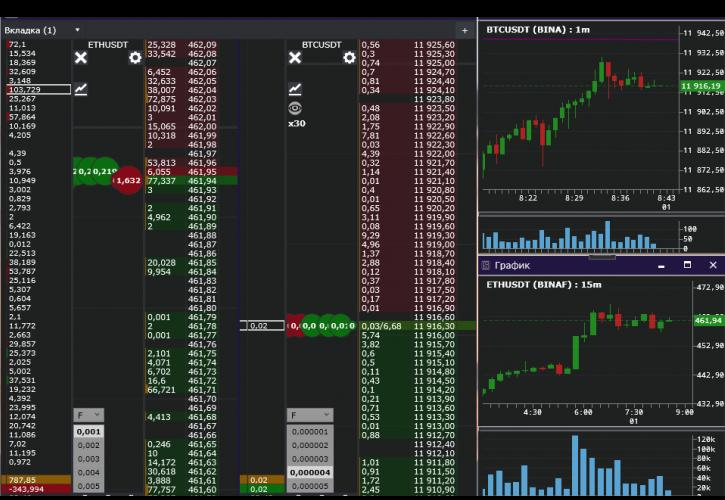Select BTCUSDT volume preset 0,000002
The image size is (725, 500).
[309, 445]
